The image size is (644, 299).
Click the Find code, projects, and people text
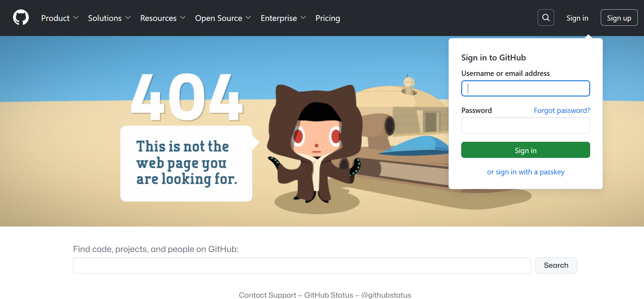[x=156, y=249]
